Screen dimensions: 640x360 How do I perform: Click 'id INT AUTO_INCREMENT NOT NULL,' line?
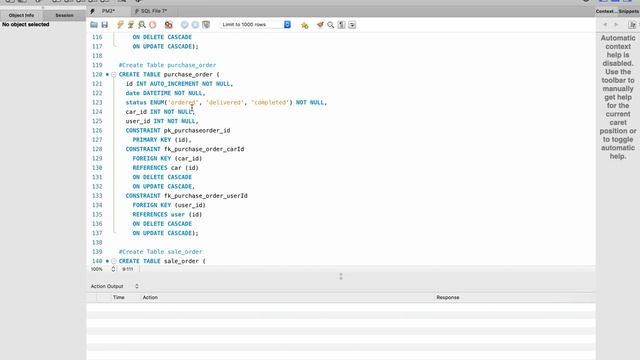pyautogui.click(x=179, y=84)
